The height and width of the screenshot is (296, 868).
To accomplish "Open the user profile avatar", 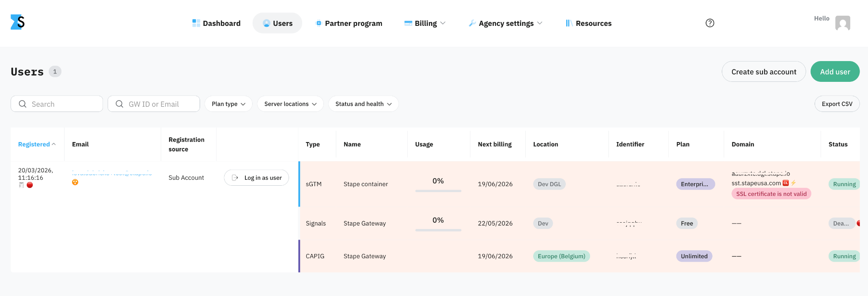I will point(843,23).
